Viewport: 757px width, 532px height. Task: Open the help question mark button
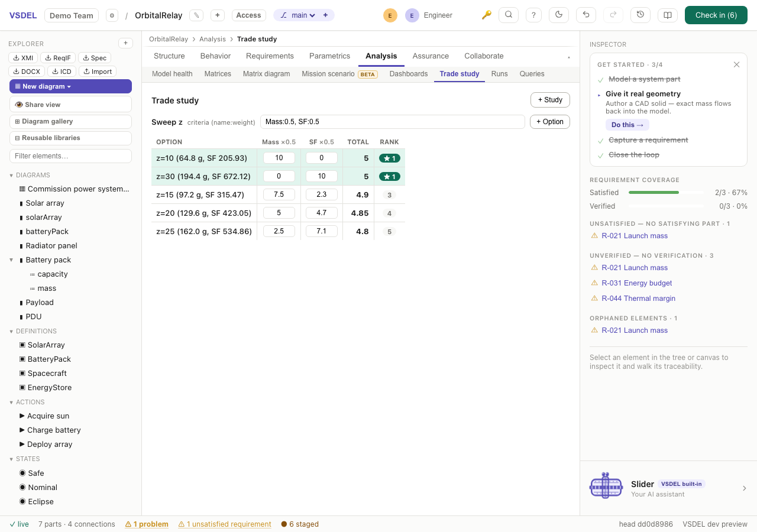point(533,15)
